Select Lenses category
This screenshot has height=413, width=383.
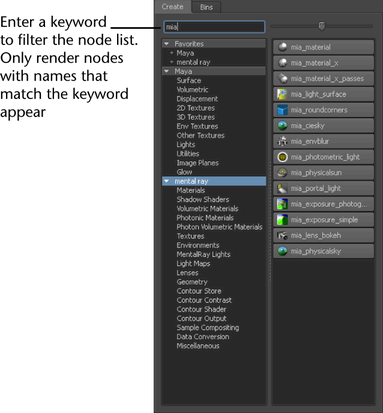point(187,273)
